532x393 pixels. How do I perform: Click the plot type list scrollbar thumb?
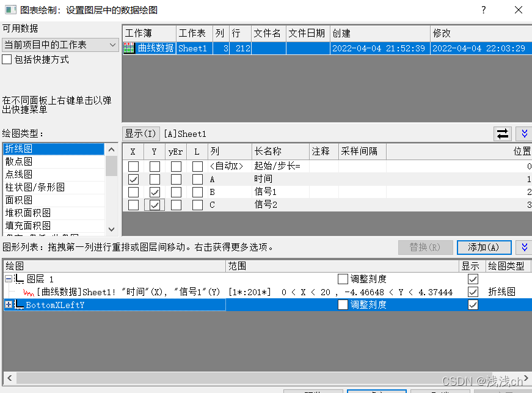pos(111,166)
